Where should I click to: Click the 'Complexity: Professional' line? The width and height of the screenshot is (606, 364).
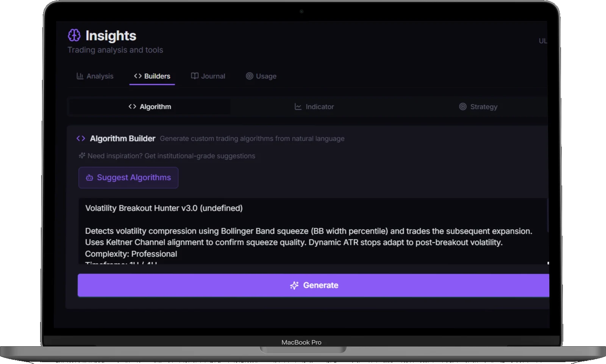coord(131,254)
